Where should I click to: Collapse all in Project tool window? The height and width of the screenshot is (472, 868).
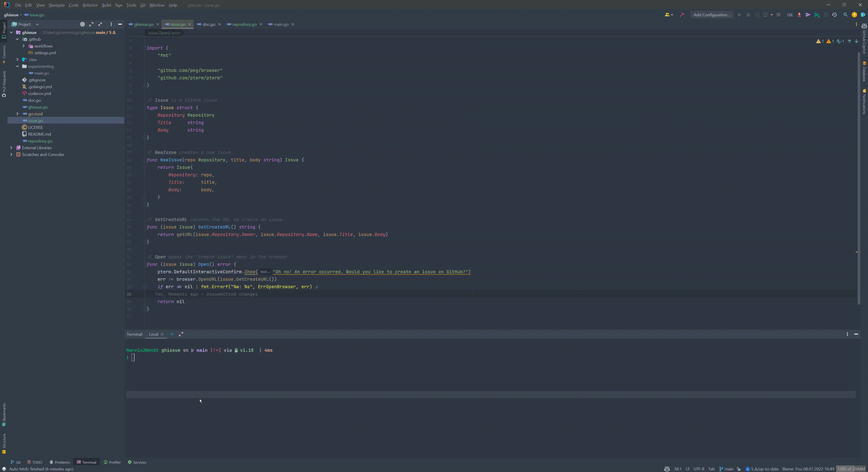pyautogui.click(x=100, y=24)
